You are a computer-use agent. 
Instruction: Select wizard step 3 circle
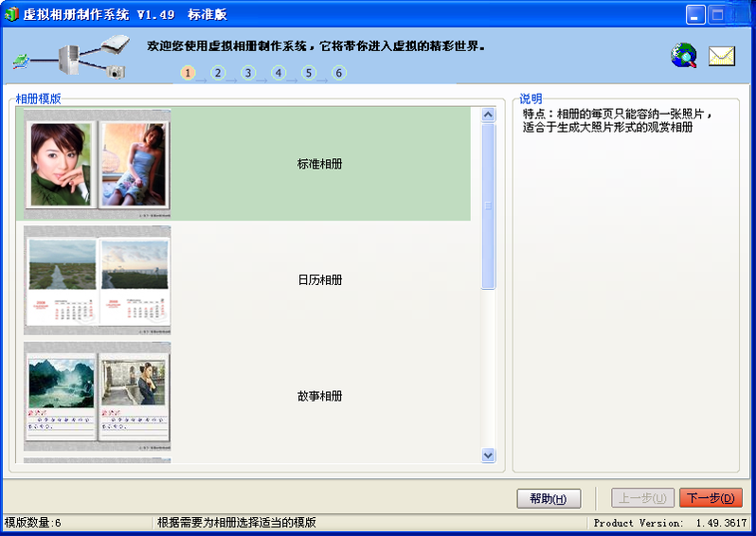click(x=248, y=73)
